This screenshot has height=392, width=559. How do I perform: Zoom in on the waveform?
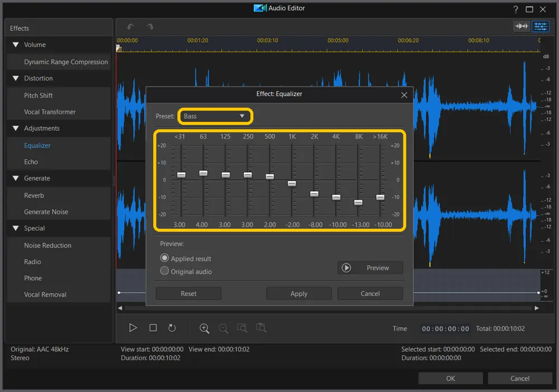pos(204,328)
